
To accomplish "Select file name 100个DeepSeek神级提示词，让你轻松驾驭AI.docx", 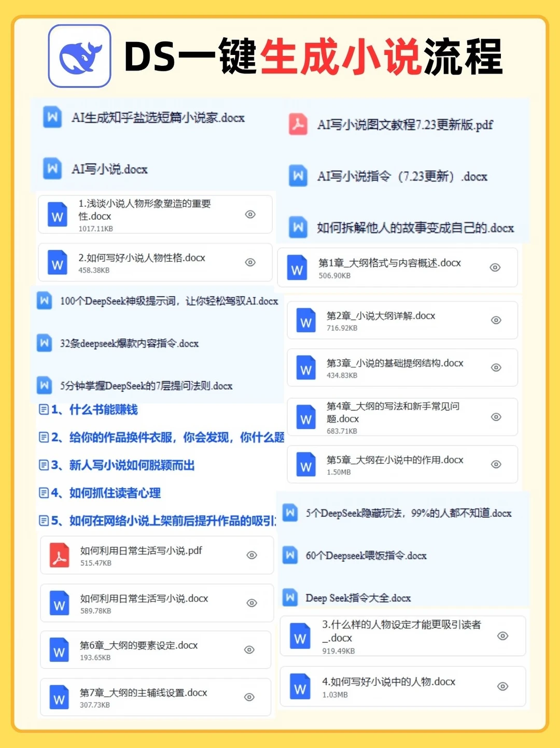I will pos(169,301).
